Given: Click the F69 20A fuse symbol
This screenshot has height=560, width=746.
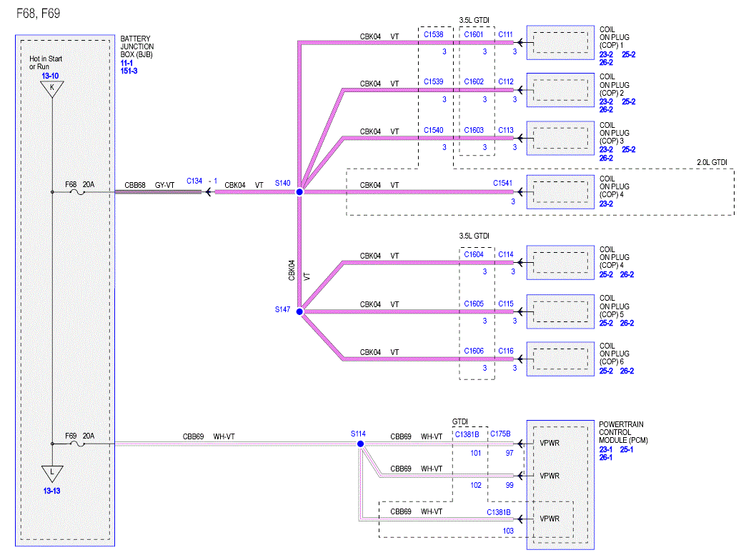Looking at the screenshot, I should [x=78, y=444].
